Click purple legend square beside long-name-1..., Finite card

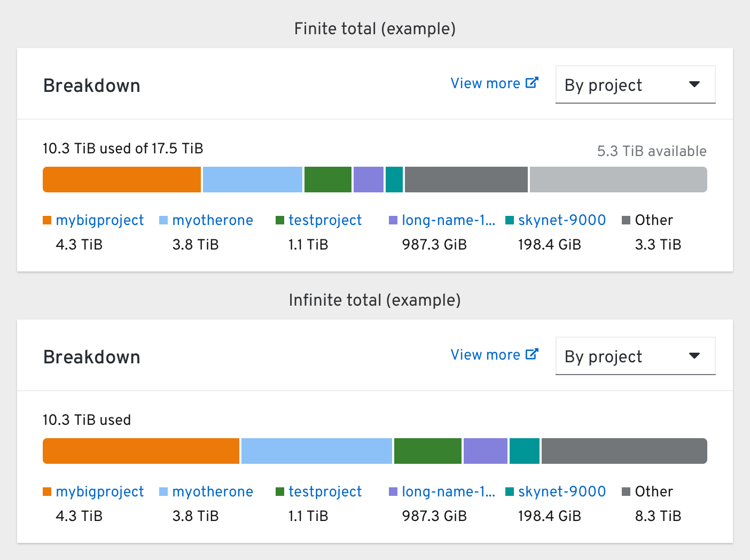(x=393, y=220)
